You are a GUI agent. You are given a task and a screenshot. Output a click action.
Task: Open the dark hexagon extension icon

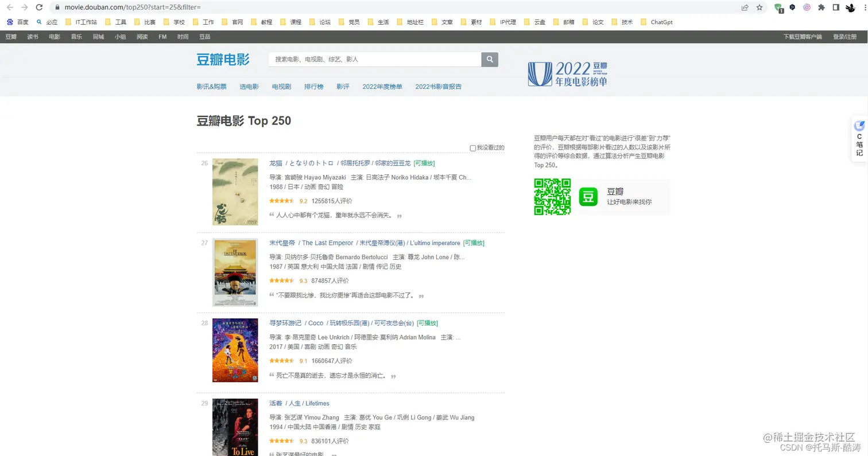(x=792, y=7)
